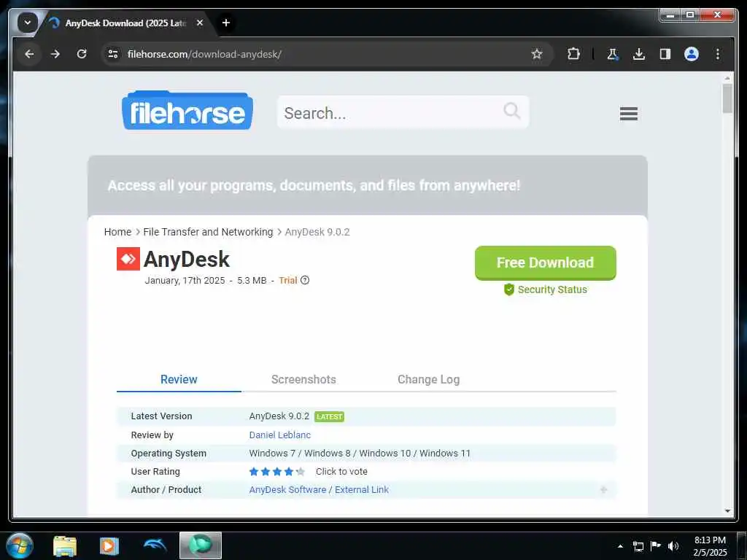Open the media player taskbar icon
The image size is (747, 560).
pos(109,545)
